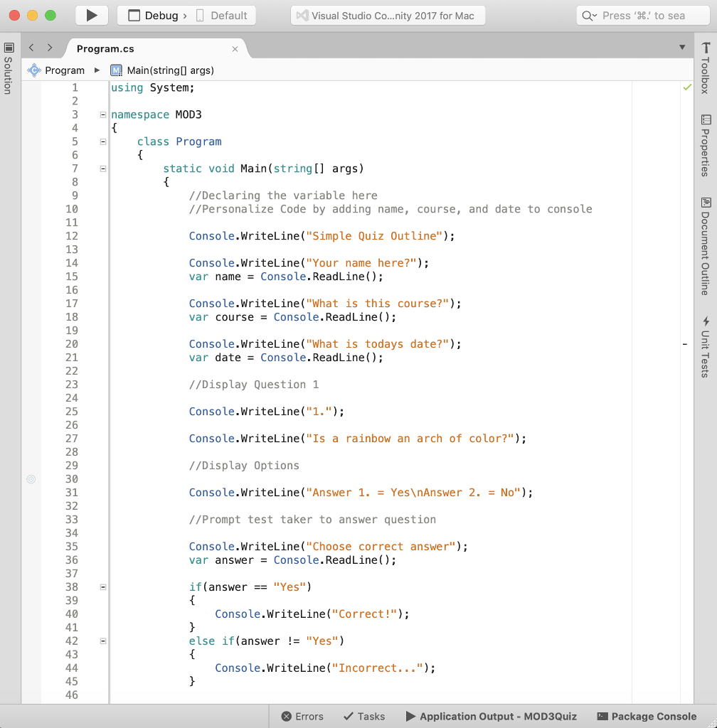Screen dimensions: 717x728
Task: Navigate back with the left arrow
Action: click(31, 48)
